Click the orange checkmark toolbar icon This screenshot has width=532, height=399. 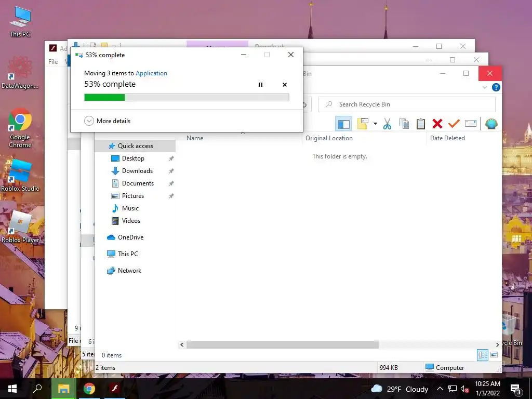click(x=454, y=124)
